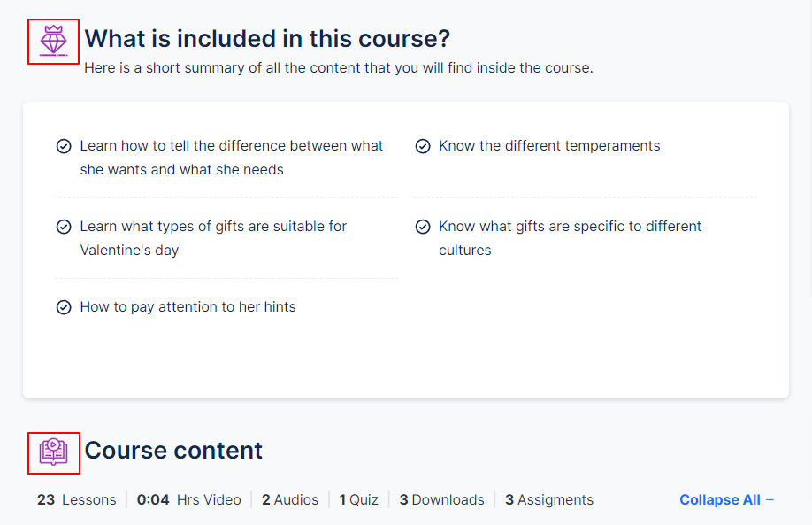Click checkmark icon beside 'Know what gifts are specific'
This screenshot has width=812, height=525.
[423, 227]
